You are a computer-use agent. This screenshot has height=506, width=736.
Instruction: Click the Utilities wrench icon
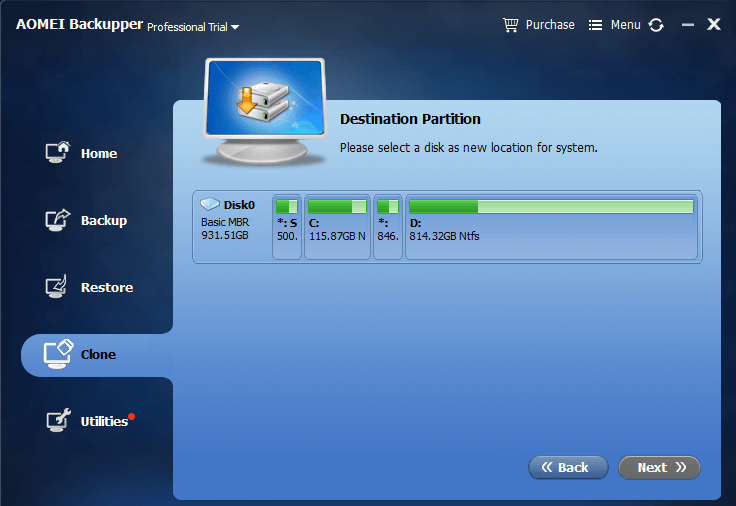tap(58, 421)
